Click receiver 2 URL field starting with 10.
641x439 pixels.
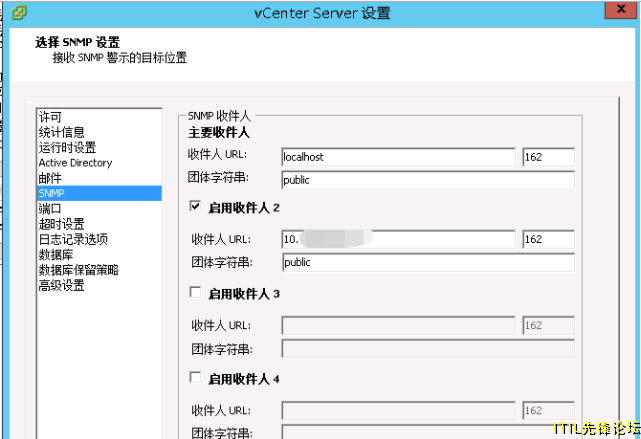tap(398, 239)
